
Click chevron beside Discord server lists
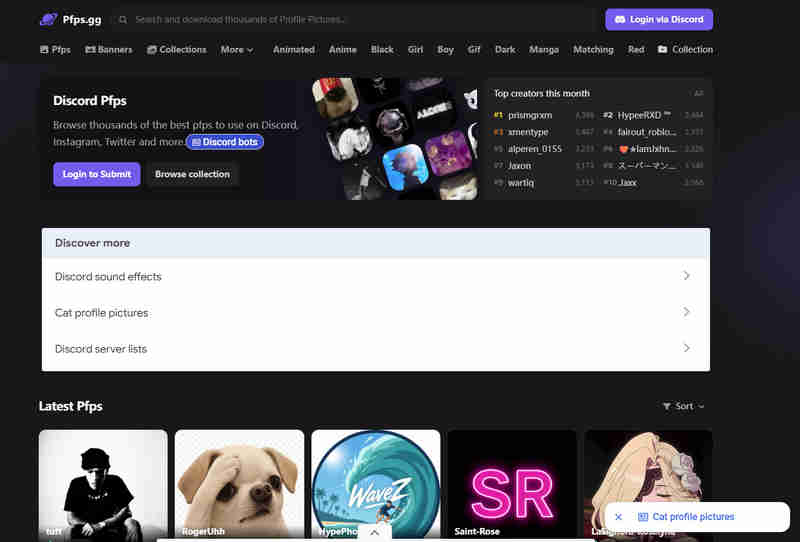pyautogui.click(x=686, y=348)
